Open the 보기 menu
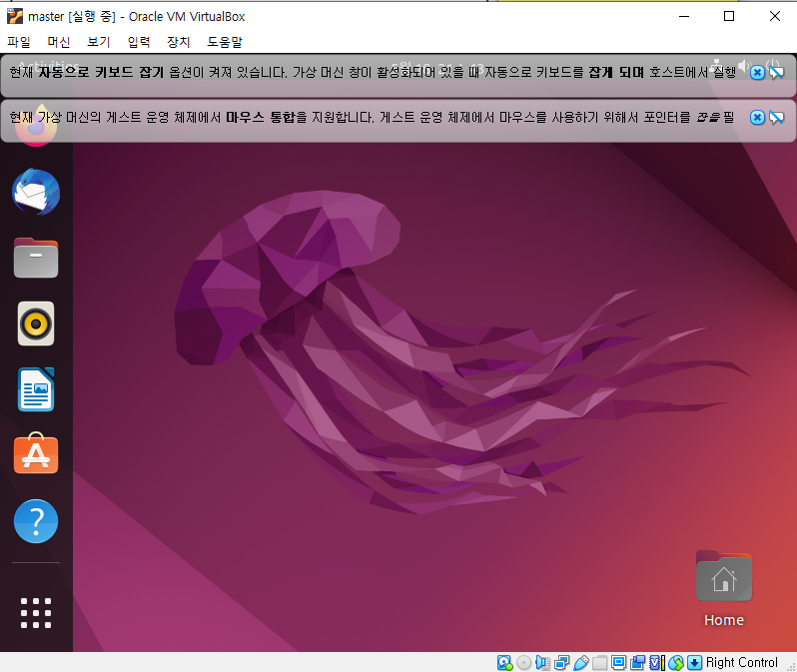797x672 pixels. [x=99, y=42]
